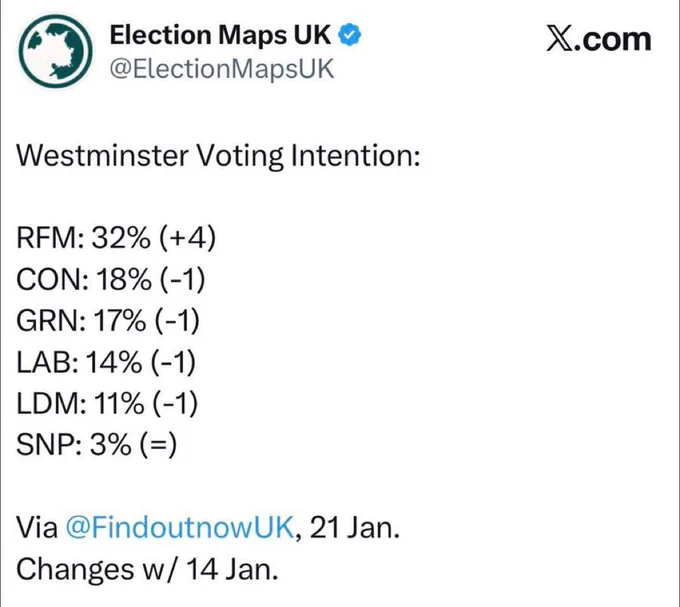
Task: Click the 21 Jan. date text
Action: click(355, 528)
